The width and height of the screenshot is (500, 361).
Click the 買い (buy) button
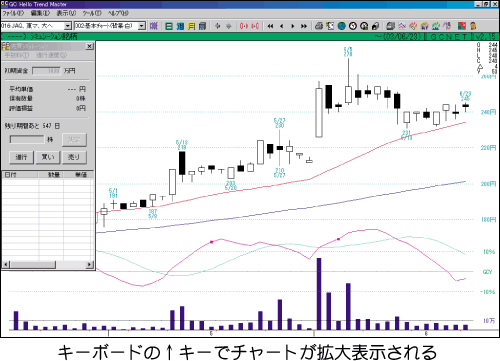(x=48, y=157)
